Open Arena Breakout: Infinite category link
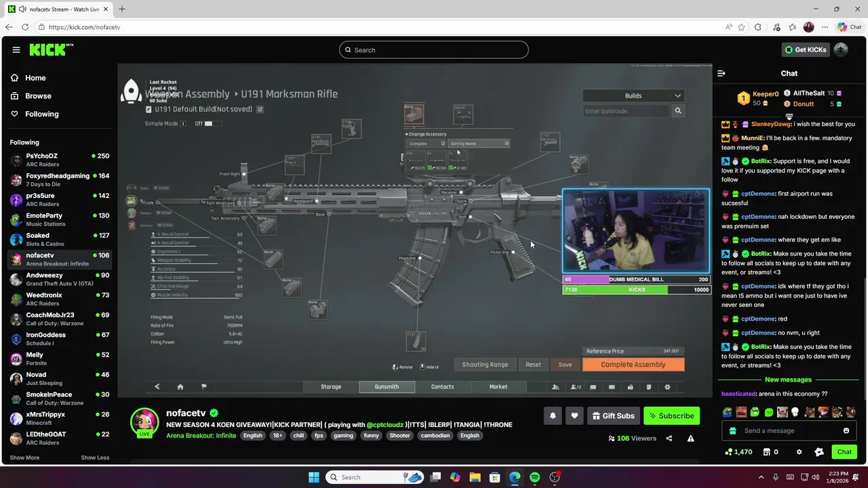This screenshot has height=488, width=868. (x=201, y=435)
